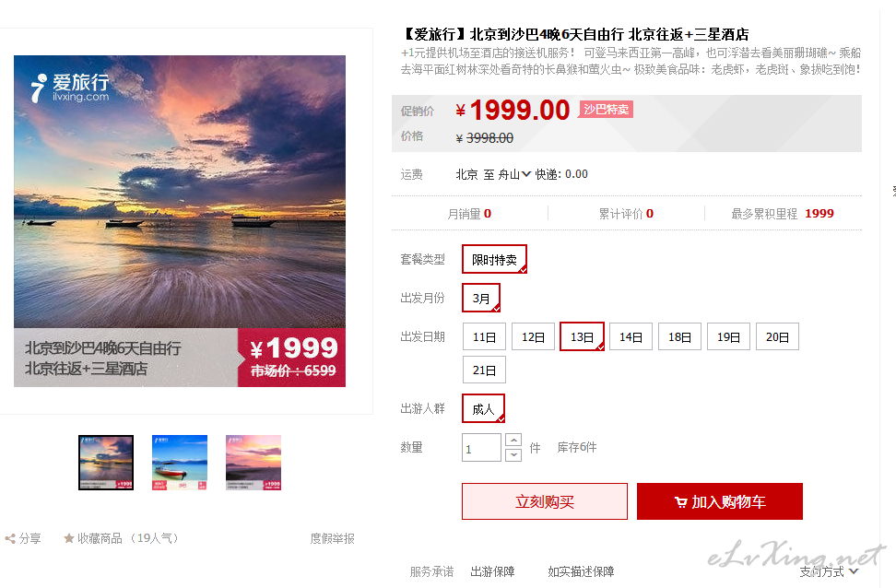This screenshot has width=896, height=588.
Task: Click the 爱旅行 logo on the product image
Action: 70,88
